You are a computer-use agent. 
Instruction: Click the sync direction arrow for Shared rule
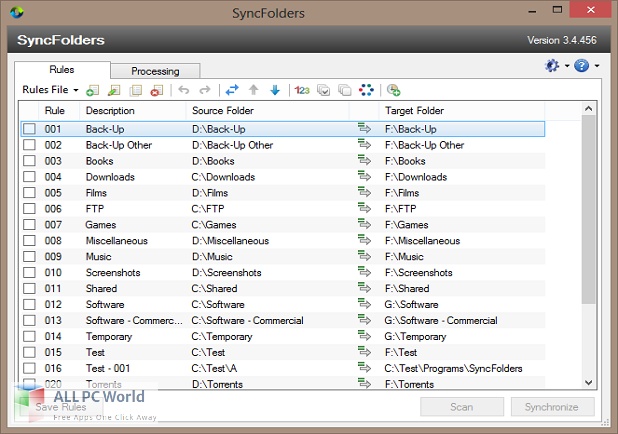[x=365, y=288]
